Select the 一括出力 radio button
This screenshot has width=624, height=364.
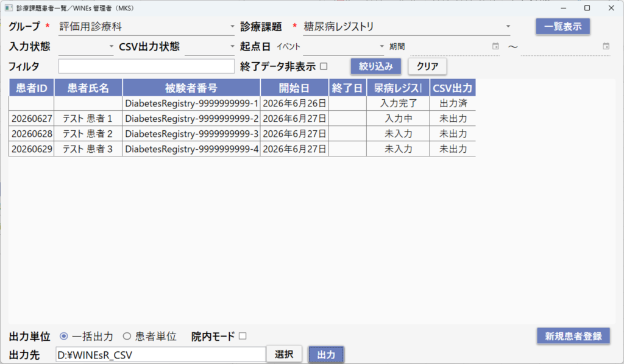point(63,336)
